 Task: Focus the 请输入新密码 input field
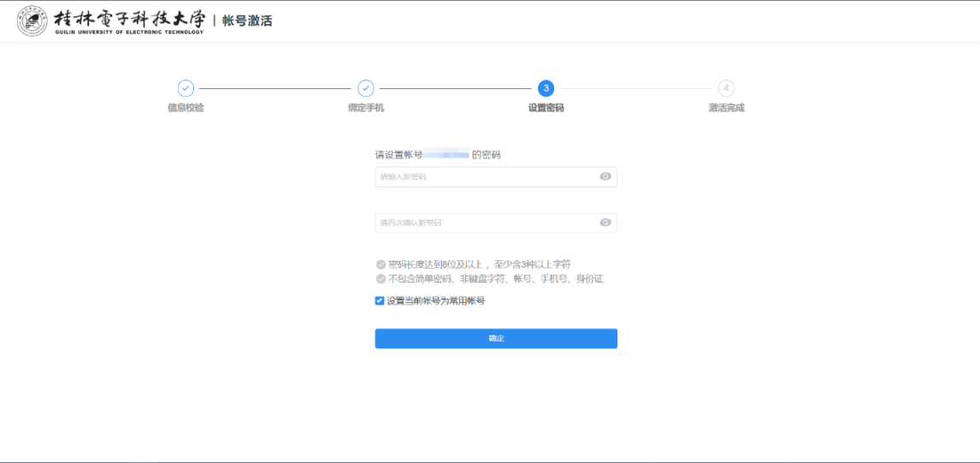[486, 176]
